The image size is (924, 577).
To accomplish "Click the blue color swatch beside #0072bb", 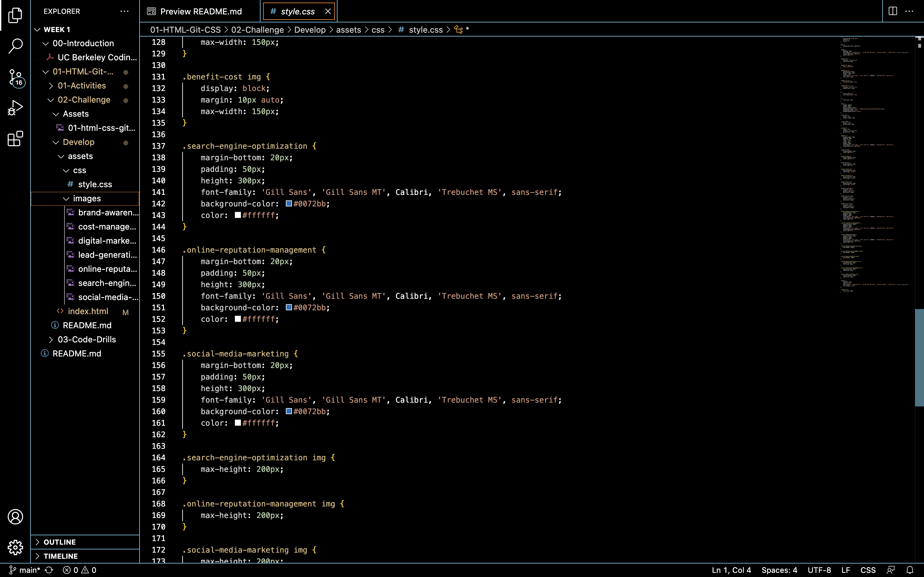I will 288,204.
